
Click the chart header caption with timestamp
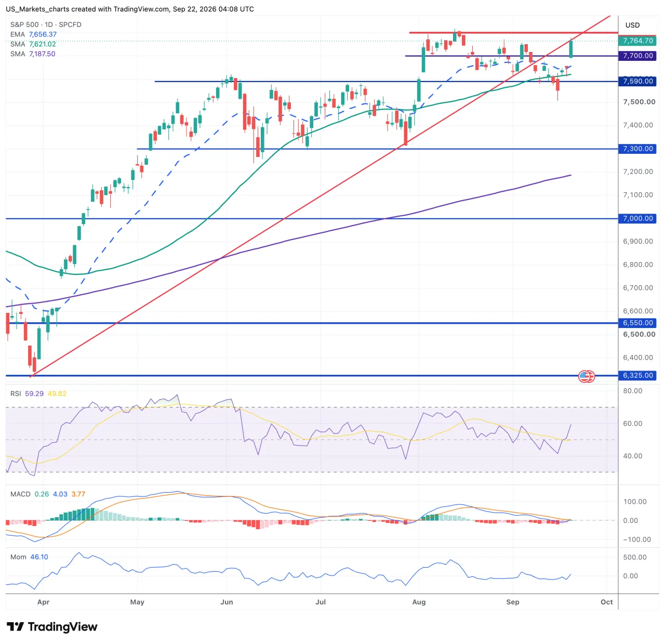[130, 9]
